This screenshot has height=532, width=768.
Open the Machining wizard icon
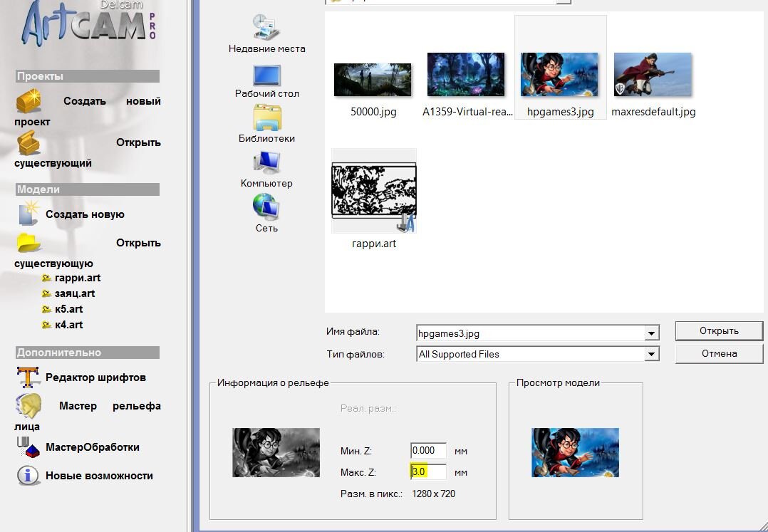point(28,447)
